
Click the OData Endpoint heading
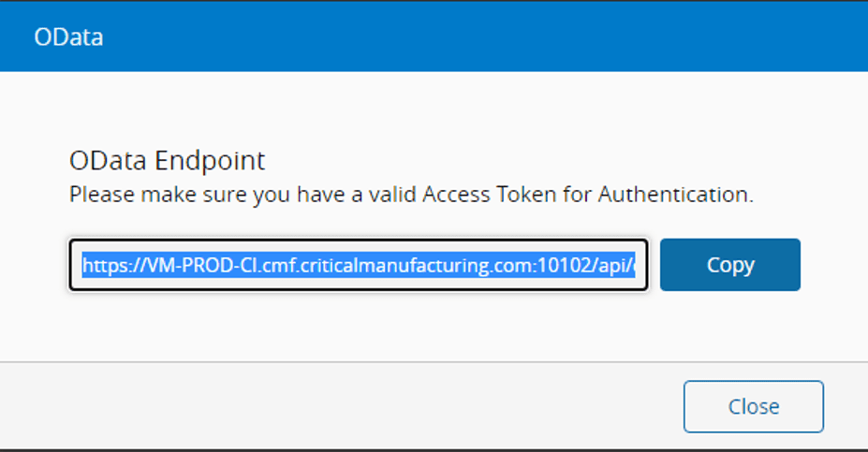point(167,160)
